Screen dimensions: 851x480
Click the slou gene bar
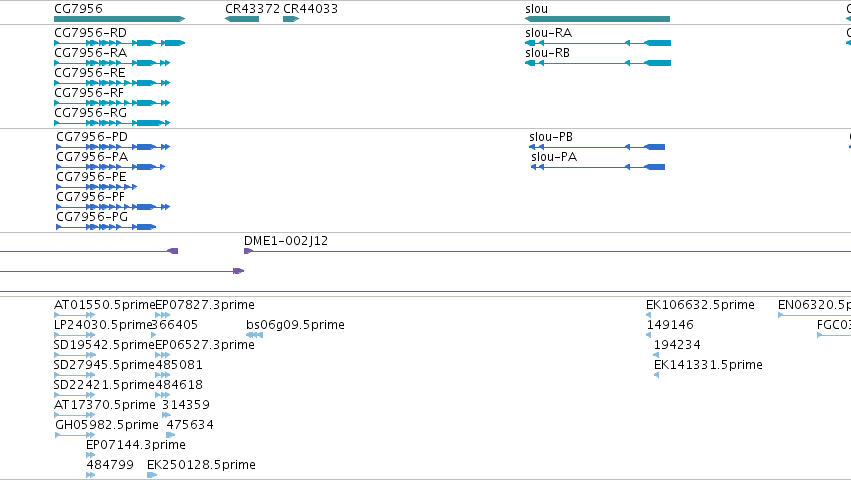click(597, 19)
